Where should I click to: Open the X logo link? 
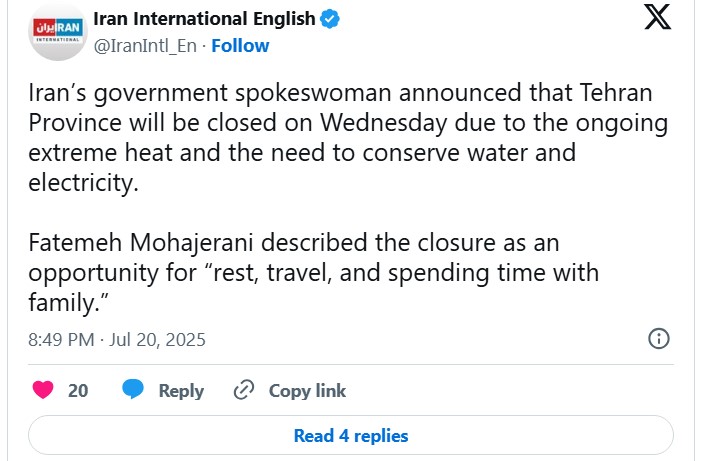[x=657, y=19]
